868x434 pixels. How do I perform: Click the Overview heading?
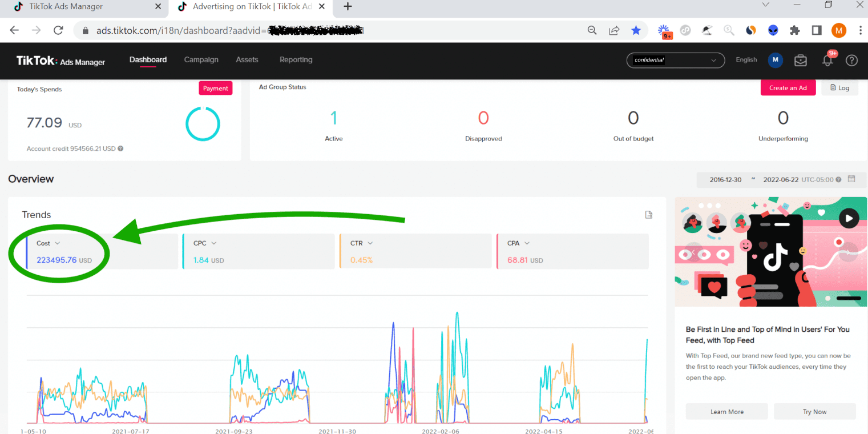31,179
